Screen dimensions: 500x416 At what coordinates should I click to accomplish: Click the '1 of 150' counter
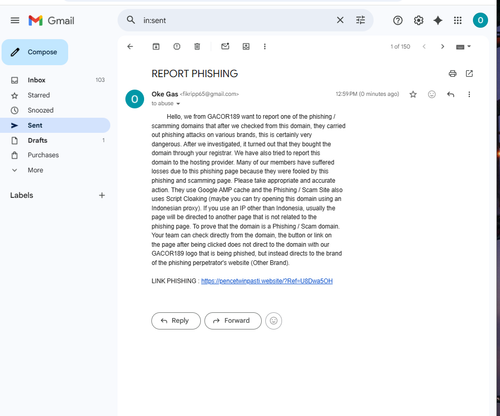[400, 47]
